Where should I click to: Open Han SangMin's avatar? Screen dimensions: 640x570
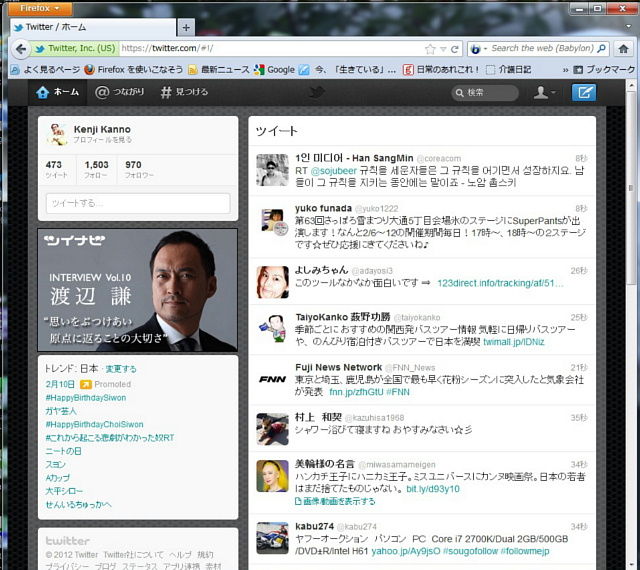pos(272,170)
